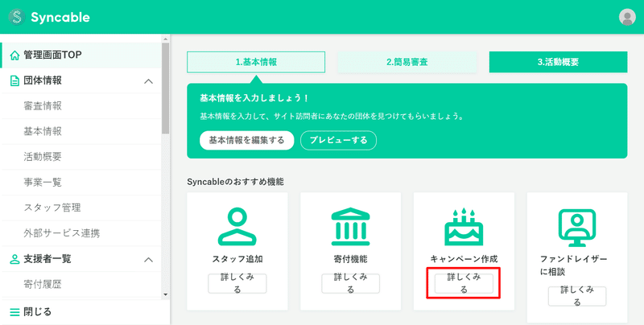Click the 基本情報を入力しましょう！ heading
The width and height of the screenshot is (644, 325).
(254, 98)
